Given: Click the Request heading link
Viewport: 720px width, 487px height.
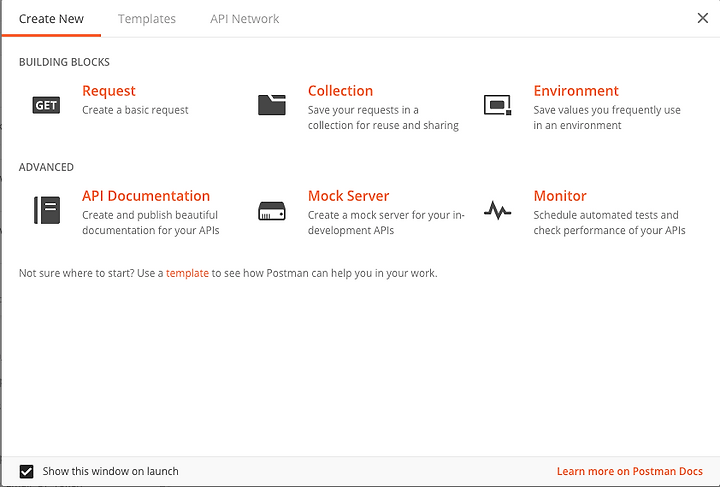Looking at the screenshot, I should pos(109,91).
